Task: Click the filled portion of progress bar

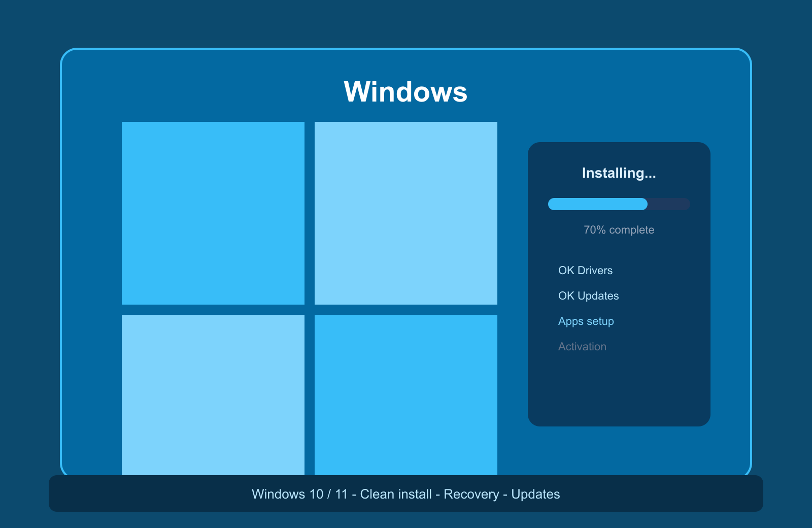Action: [598, 204]
